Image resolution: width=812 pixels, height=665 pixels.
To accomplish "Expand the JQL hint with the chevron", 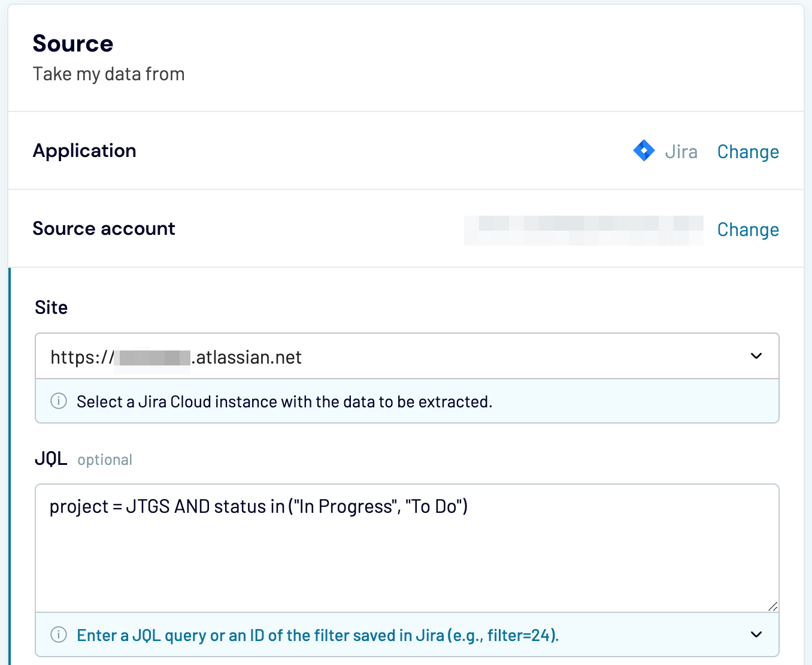I will [x=756, y=635].
